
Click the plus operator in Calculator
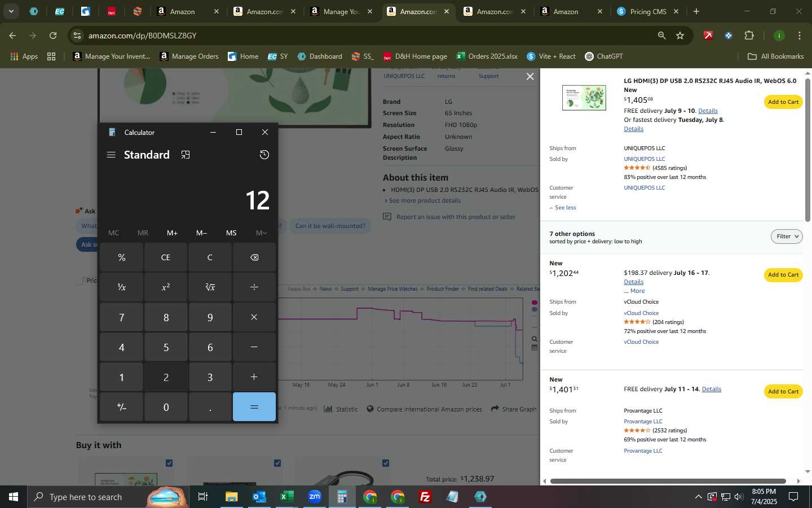[254, 377]
